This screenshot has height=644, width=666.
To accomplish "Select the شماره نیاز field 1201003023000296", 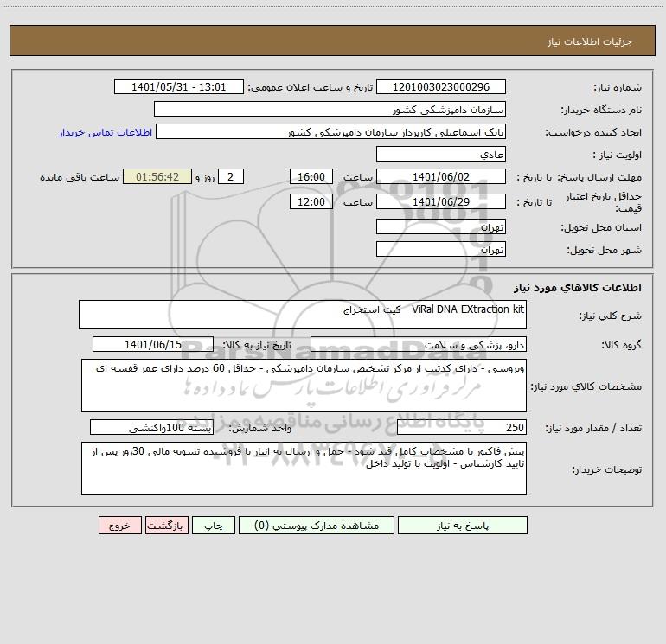I will point(441,86).
